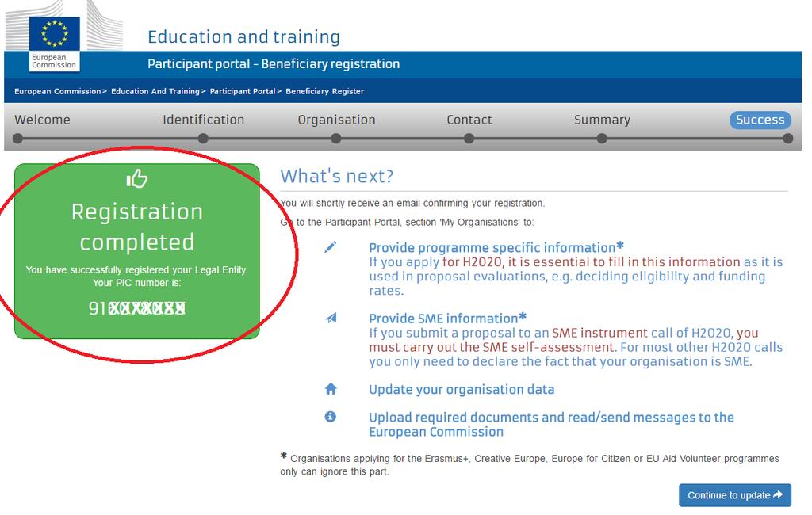The image size is (812, 515).
Task: Click the pencil icon beside programme specific information
Action: click(331, 247)
